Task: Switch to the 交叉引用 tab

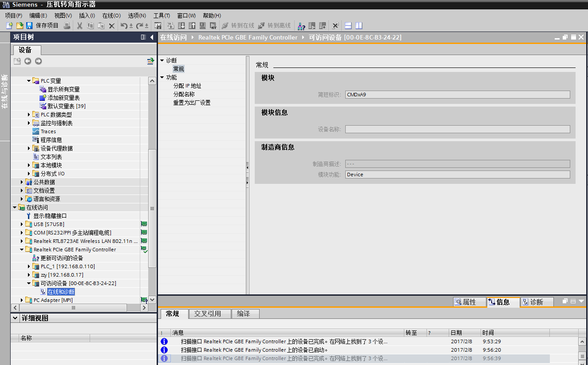Action: point(208,313)
